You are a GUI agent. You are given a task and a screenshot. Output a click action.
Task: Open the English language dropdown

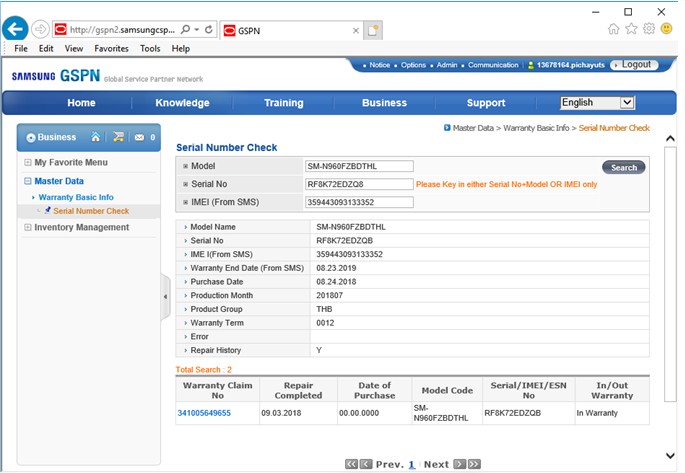click(x=597, y=103)
